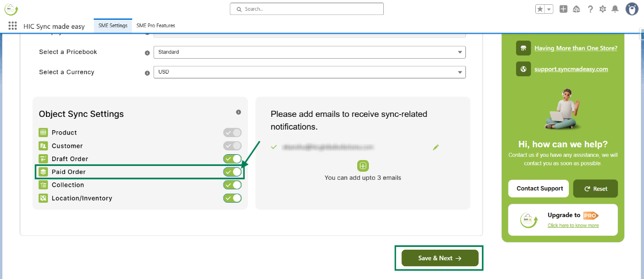This screenshot has width=644, height=279.
Task: Click the Help question mark icon
Action: (590, 9)
